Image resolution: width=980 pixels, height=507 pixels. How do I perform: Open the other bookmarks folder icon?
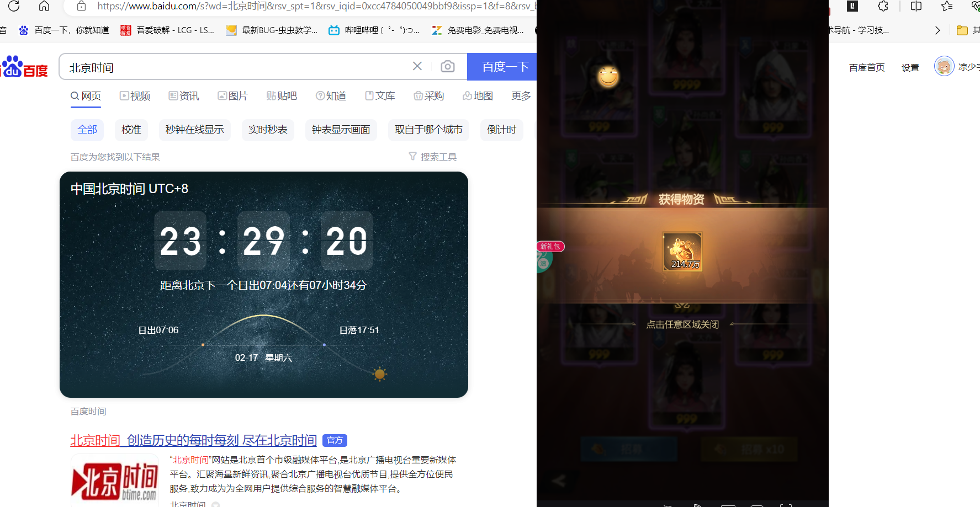tap(962, 30)
